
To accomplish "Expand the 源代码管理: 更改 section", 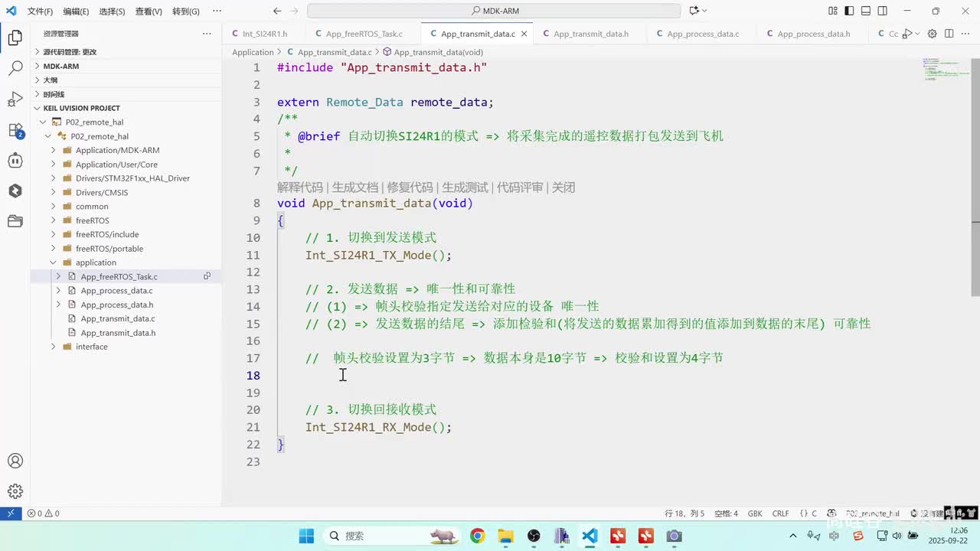I will (126, 51).
